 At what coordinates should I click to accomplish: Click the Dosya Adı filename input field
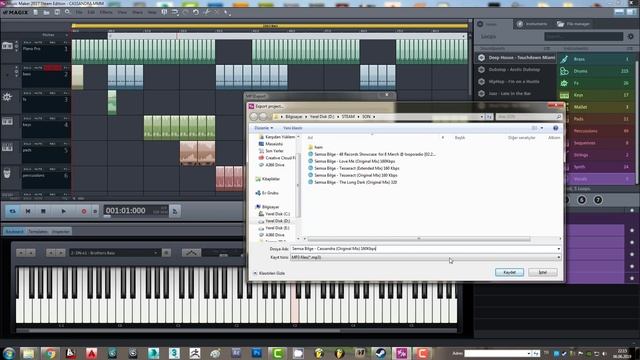pos(423,249)
